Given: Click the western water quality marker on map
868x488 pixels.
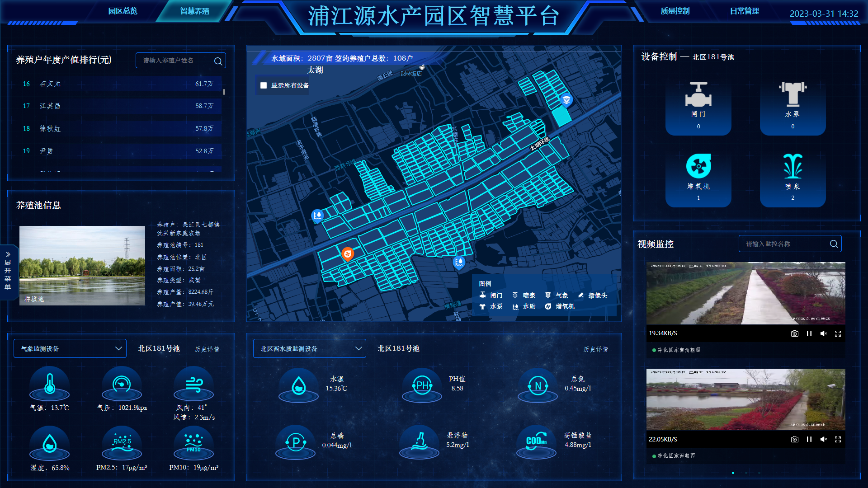Looking at the screenshot, I should point(317,216).
